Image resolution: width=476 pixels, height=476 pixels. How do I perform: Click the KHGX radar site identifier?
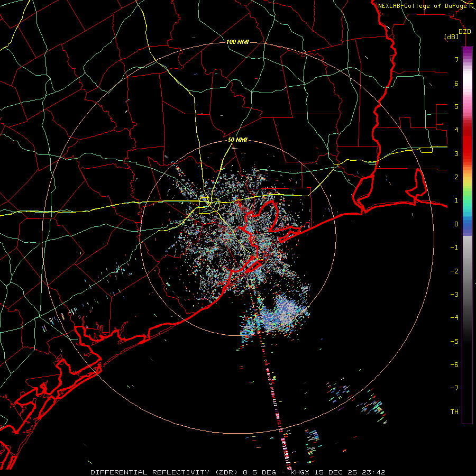click(300, 472)
